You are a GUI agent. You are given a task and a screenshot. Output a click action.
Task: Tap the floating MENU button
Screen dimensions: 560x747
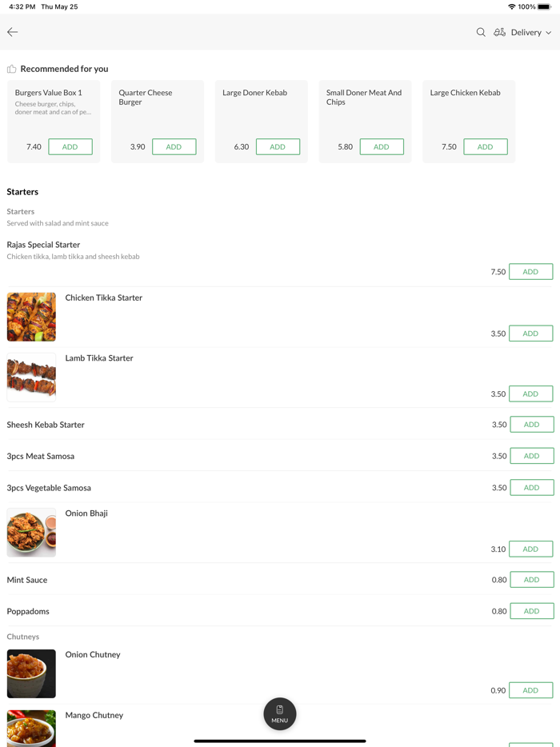(x=279, y=713)
